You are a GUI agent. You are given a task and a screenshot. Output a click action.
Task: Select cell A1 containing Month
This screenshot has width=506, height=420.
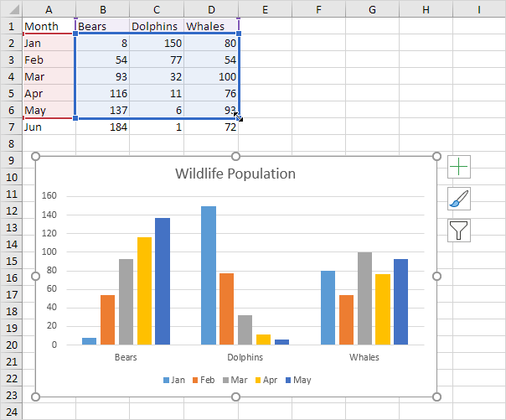coord(49,26)
